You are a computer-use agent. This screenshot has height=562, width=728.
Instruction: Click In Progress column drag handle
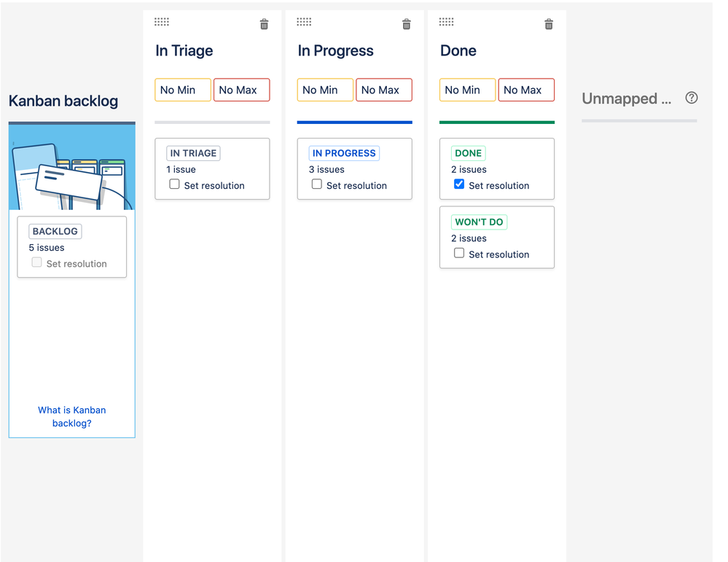click(304, 22)
